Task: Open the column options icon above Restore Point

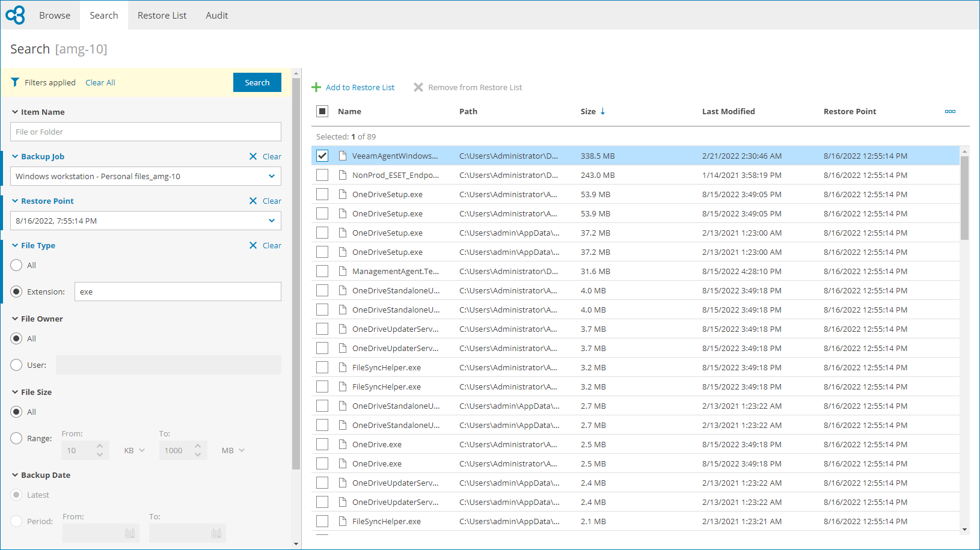Action: click(x=950, y=111)
